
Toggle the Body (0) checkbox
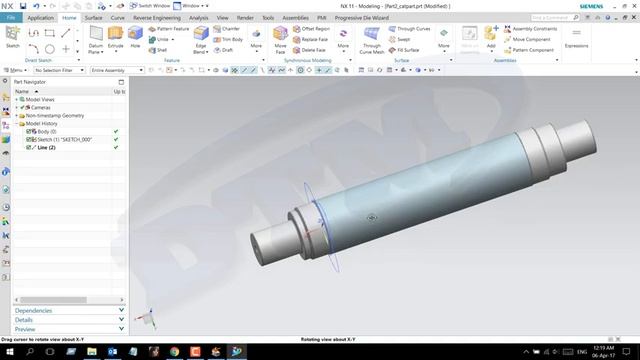[28, 131]
